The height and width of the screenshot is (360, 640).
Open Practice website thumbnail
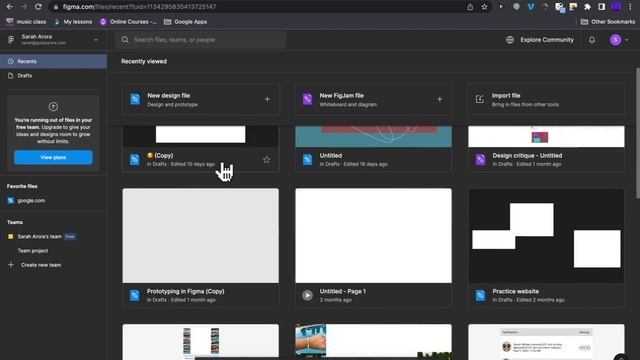(546, 236)
